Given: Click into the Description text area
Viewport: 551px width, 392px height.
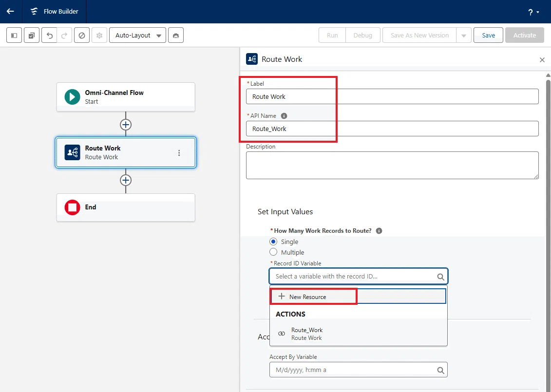Looking at the screenshot, I should 392,165.
